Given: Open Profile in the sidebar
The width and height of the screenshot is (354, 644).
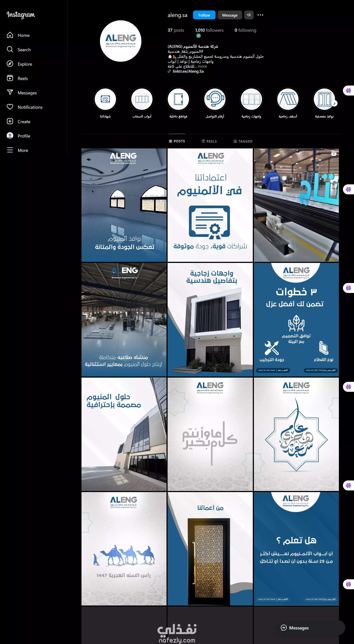Looking at the screenshot, I should click(x=18, y=136).
